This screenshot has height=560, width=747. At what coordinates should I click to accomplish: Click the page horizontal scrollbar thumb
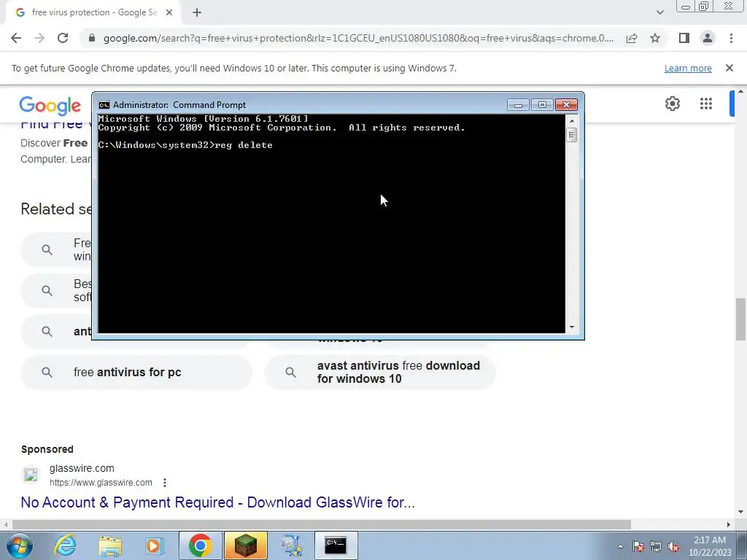click(x=322, y=524)
